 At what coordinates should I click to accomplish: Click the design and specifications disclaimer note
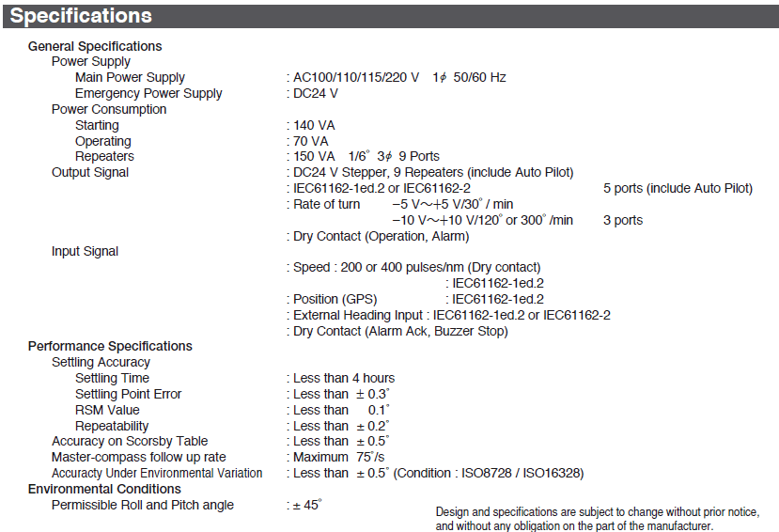coord(596,518)
